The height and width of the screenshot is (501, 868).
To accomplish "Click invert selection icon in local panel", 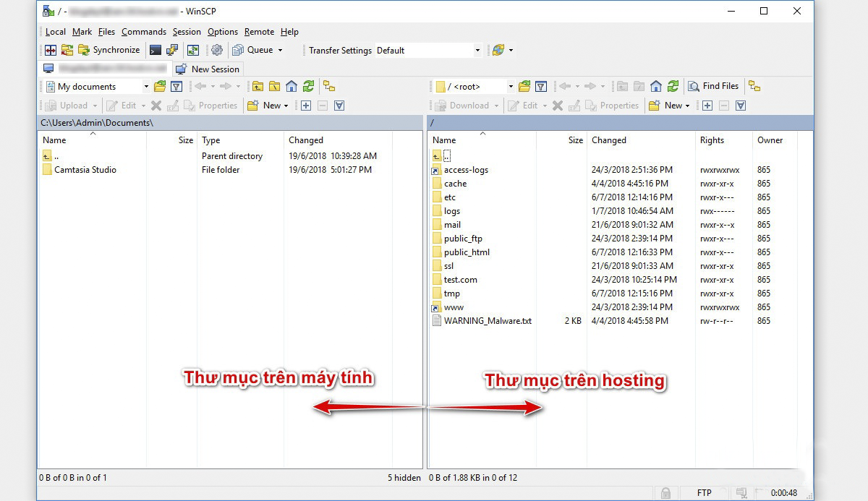I will pyautogui.click(x=339, y=106).
